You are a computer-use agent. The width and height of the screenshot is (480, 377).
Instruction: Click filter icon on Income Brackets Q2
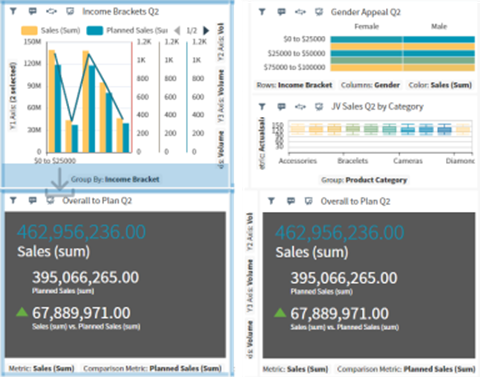pyautogui.click(x=13, y=11)
